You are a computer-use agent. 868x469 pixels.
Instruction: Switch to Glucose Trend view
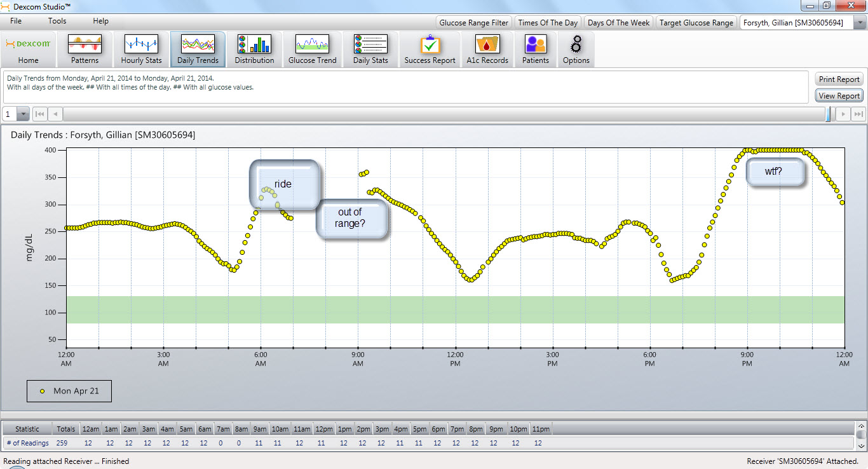312,50
